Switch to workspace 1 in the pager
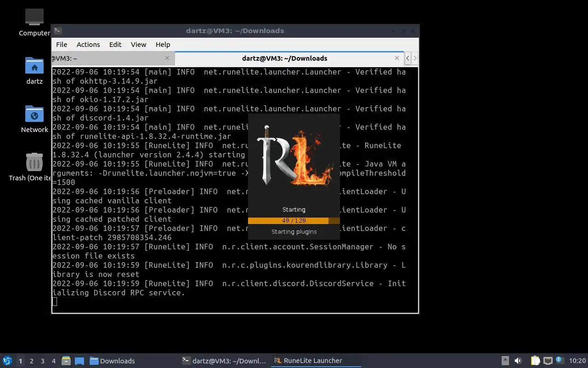The image size is (588, 368). (20, 361)
